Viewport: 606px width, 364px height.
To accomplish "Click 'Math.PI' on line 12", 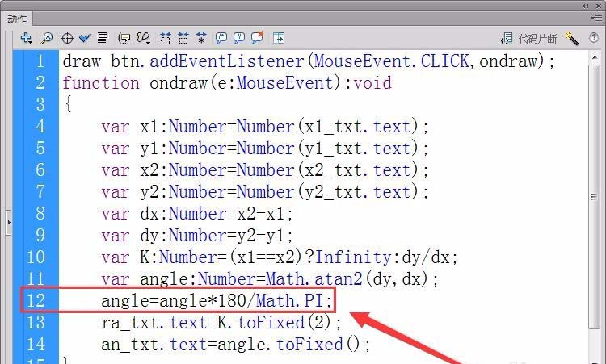I will 290,301.
